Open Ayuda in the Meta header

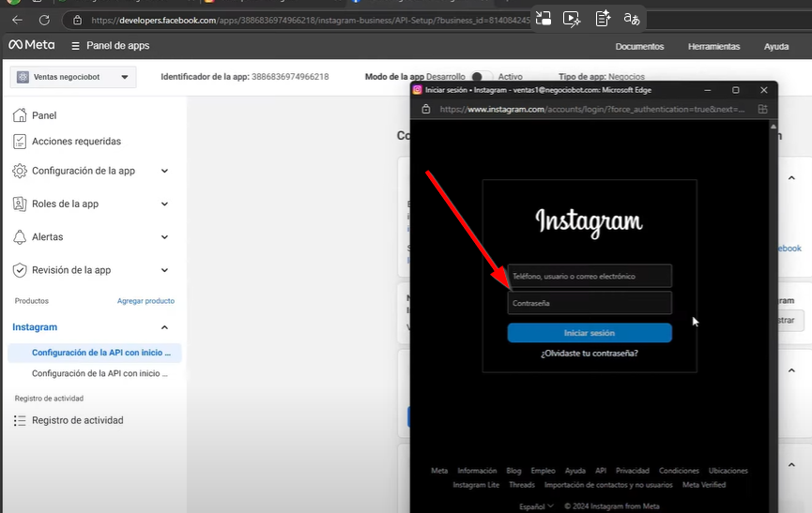776,47
